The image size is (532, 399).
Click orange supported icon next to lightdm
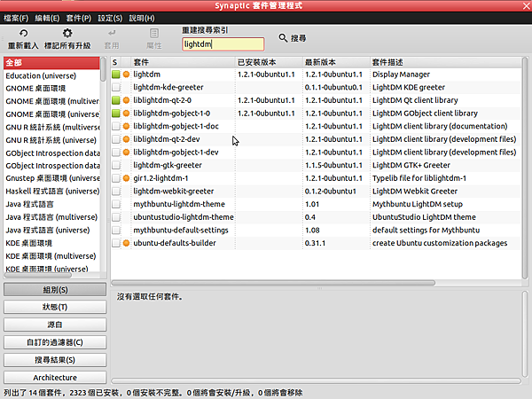126,74
